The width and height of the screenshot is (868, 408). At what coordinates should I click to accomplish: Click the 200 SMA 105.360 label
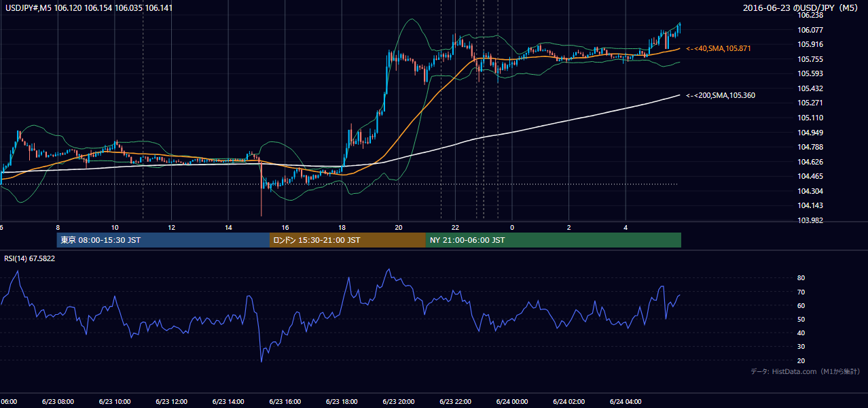pyautogui.click(x=721, y=95)
